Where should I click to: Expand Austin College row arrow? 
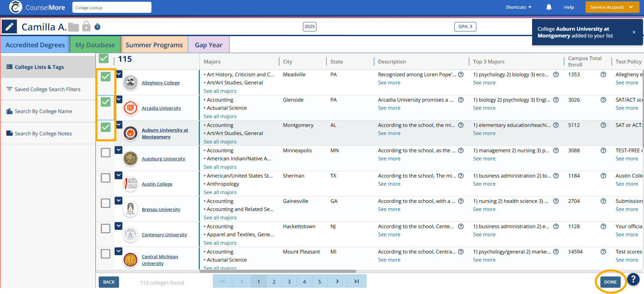pos(119,175)
